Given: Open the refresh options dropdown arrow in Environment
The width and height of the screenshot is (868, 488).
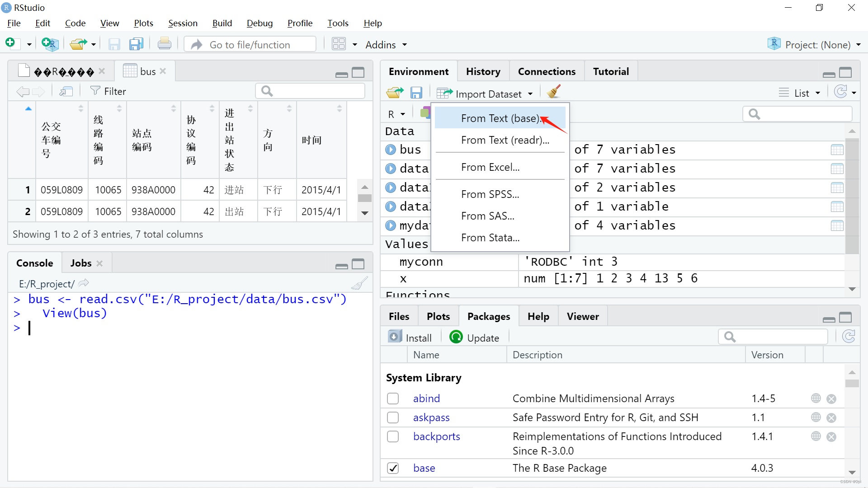Looking at the screenshot, I should (854, 93).
